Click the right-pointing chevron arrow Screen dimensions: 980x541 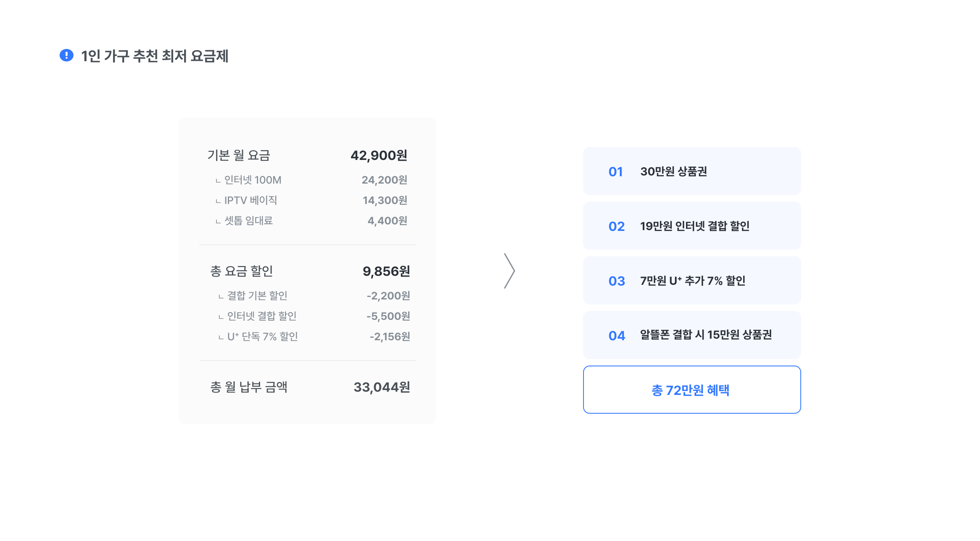(509, 271)
